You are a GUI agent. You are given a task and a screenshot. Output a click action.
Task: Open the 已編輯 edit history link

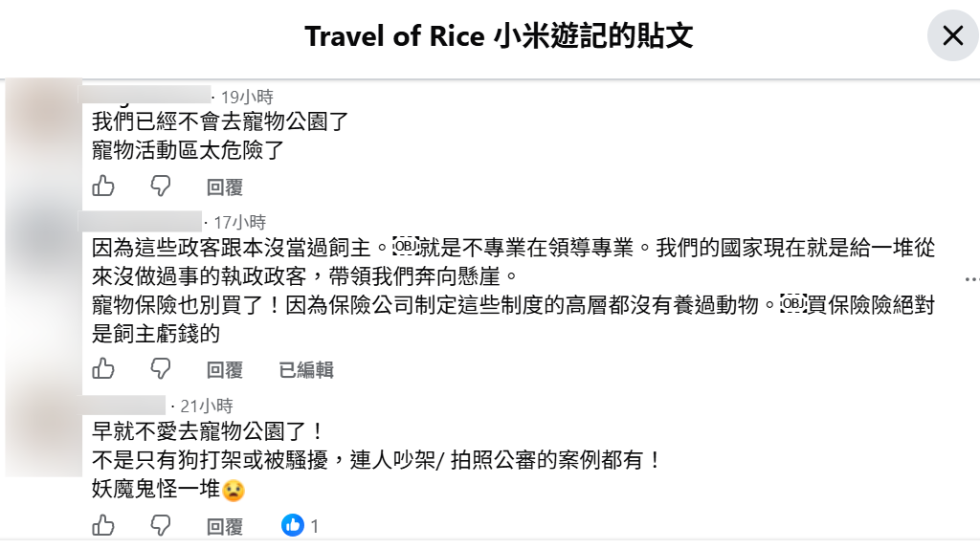tap(306, 370)
